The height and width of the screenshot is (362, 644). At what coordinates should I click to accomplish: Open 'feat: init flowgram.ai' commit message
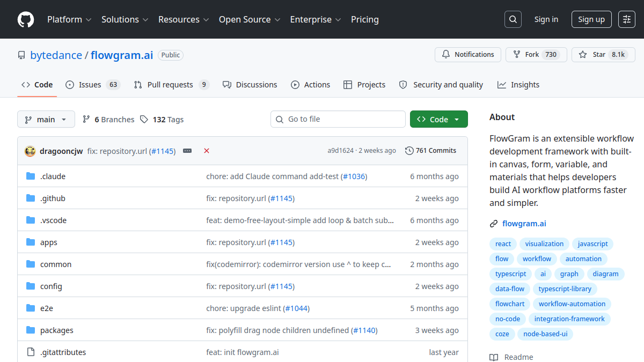point(243,352)
